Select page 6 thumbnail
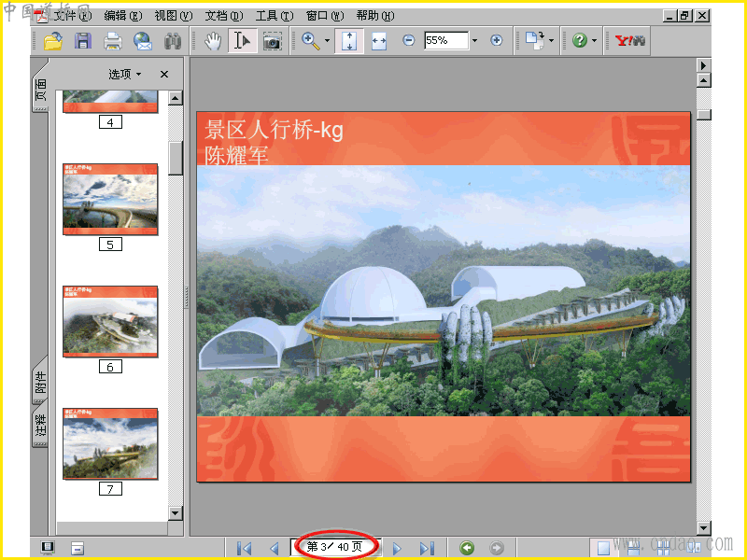Screen dimensions: 747x560 coord(110,321)
